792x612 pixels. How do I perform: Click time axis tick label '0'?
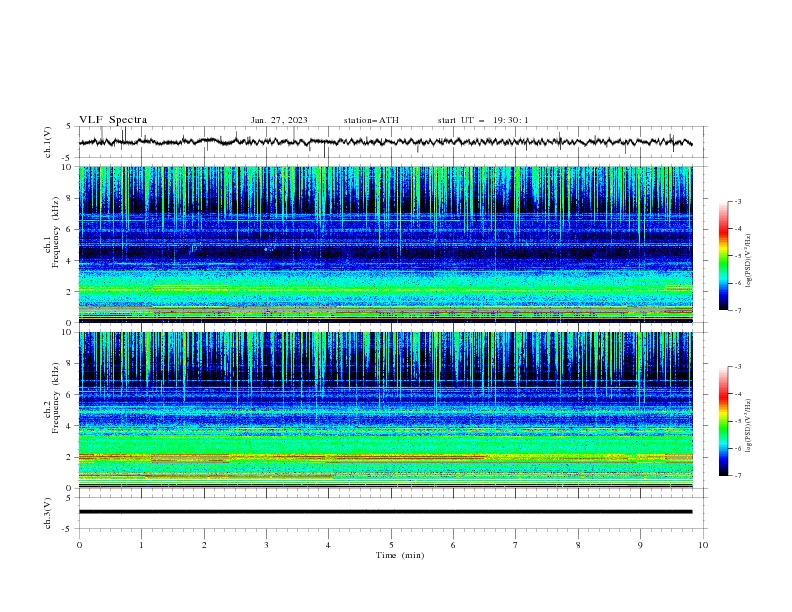pos(79,545)
